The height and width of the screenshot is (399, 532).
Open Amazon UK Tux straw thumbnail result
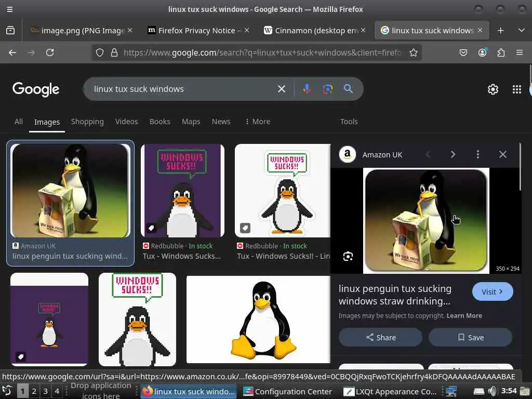click(70, 191)
